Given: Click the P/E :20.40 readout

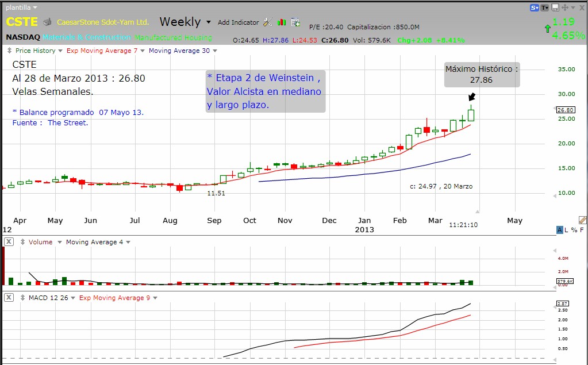Looking at the screenshot, I should [326, 27].
